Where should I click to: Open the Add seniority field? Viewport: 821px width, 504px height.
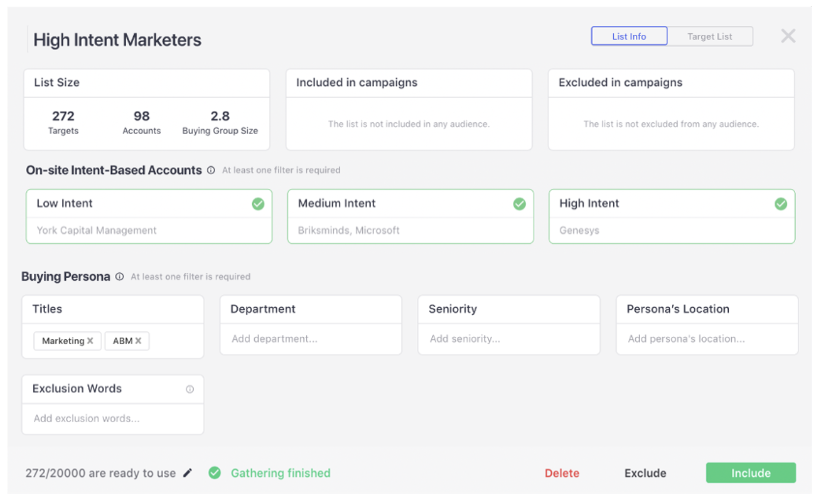[x=508, y=339]
